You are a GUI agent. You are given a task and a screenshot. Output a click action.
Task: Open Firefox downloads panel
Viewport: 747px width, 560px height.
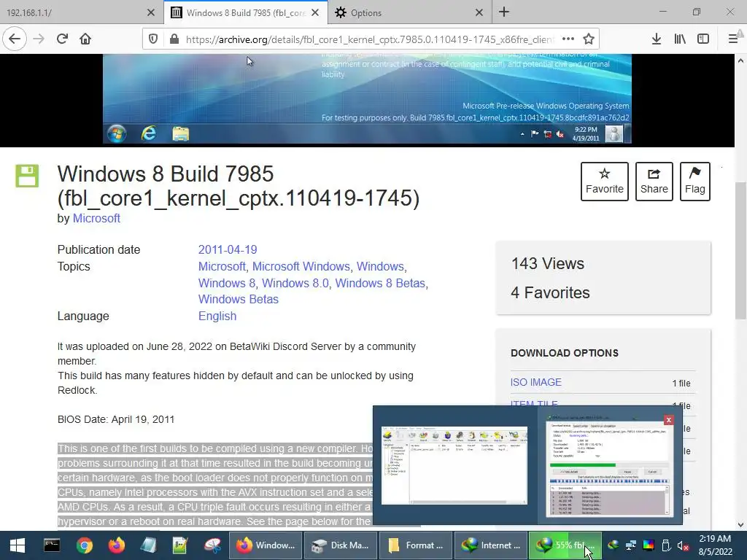[x=657, y=39]
